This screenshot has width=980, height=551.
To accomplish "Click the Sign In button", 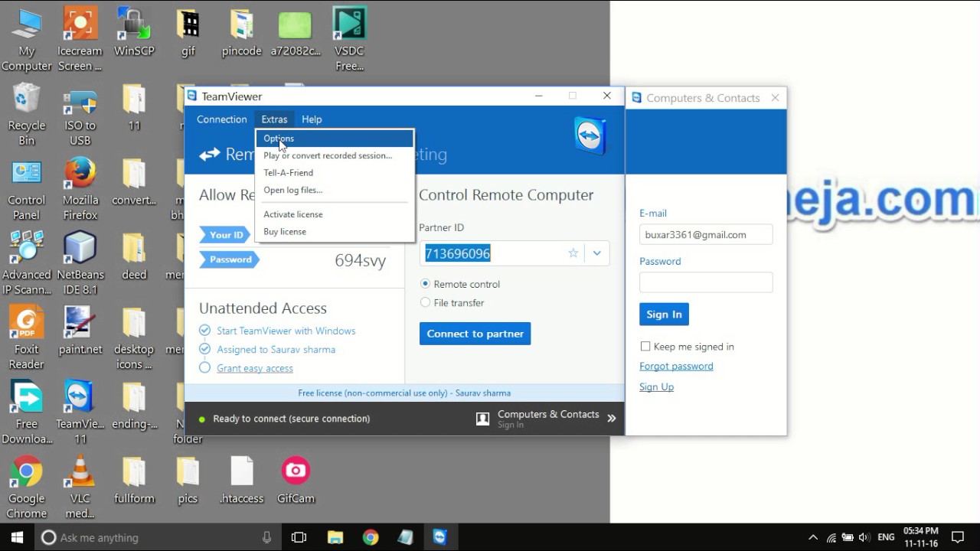I will [x=664, y=314].
